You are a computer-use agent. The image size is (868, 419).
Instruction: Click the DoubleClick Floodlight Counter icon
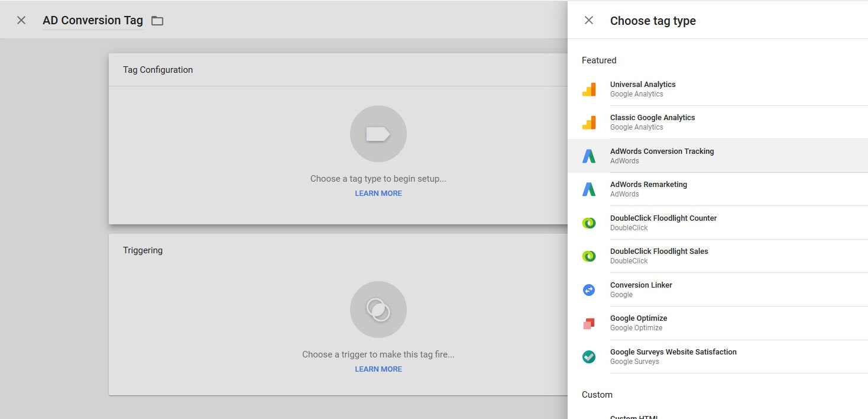click(589, 223)
